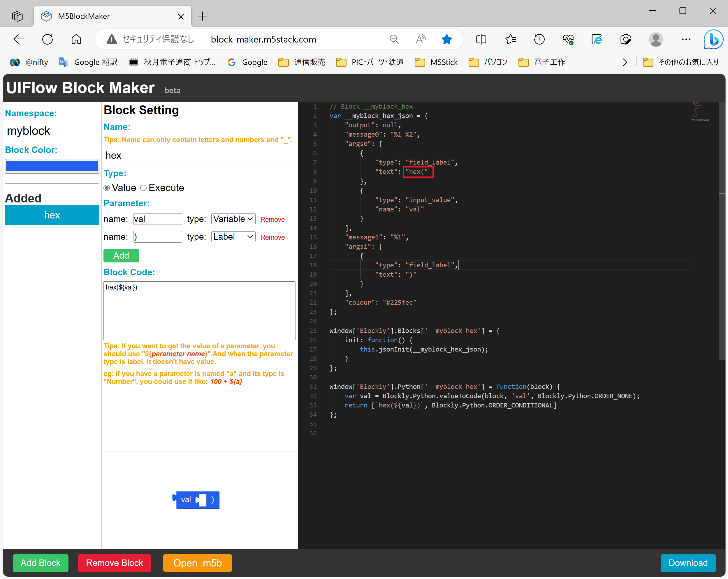Click the Download button
Image resolution: width=728 pixels, height=579 pixels.
click(x=688, y=563)
